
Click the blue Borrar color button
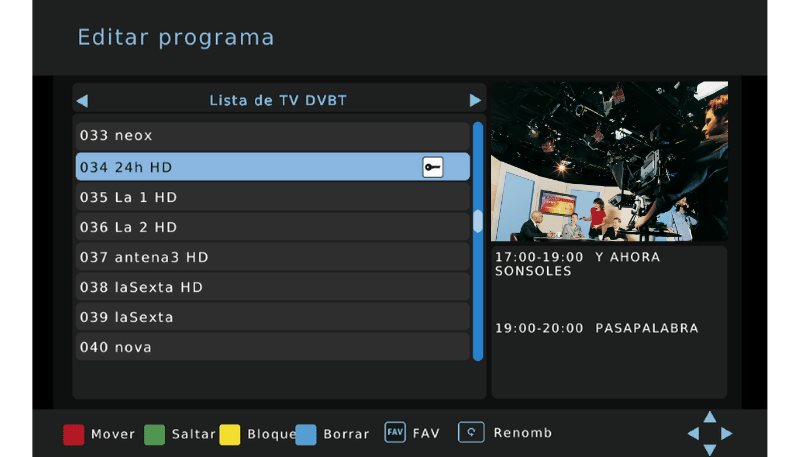pos(306,435)
